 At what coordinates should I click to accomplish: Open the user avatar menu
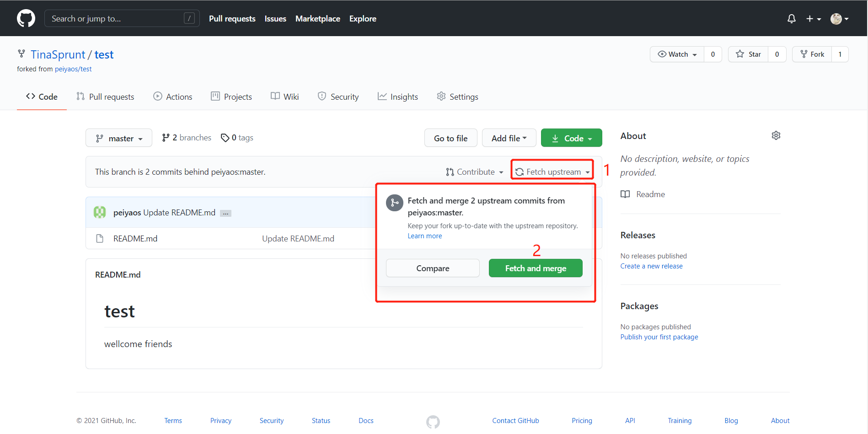[840, 19]
